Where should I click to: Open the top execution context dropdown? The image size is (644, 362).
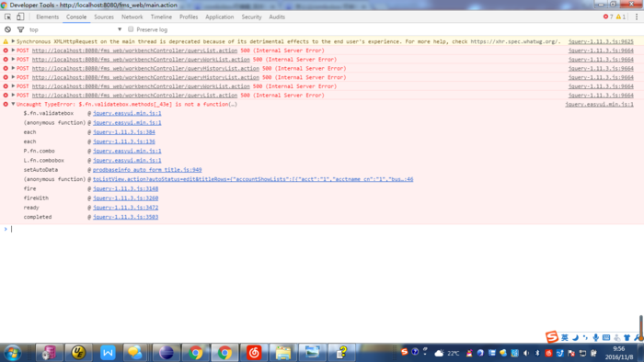coord(76,29)
